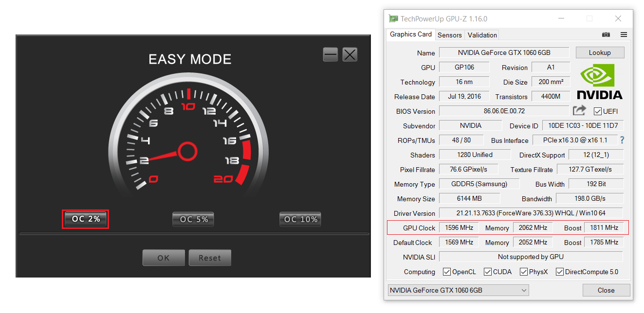Image resolution: width=644 pixels, height=313 pixels.
Task: Click the DirectX Support 12 (12_1) field
Action: (596, 155)
